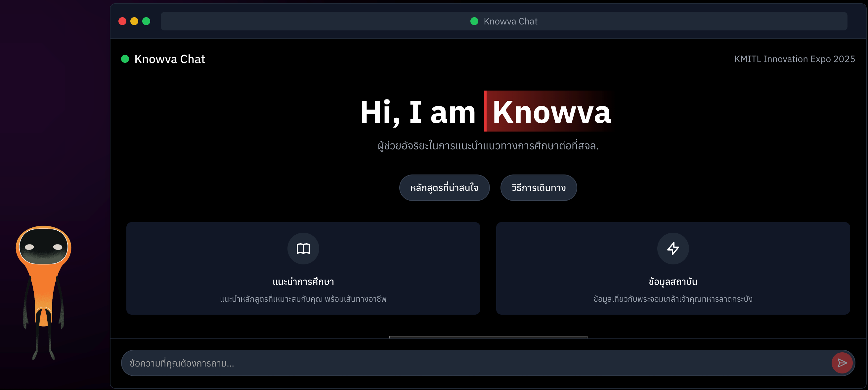Click the Knowva Chat header title
This screenshot has width=868, height=390.
point(169,59)
